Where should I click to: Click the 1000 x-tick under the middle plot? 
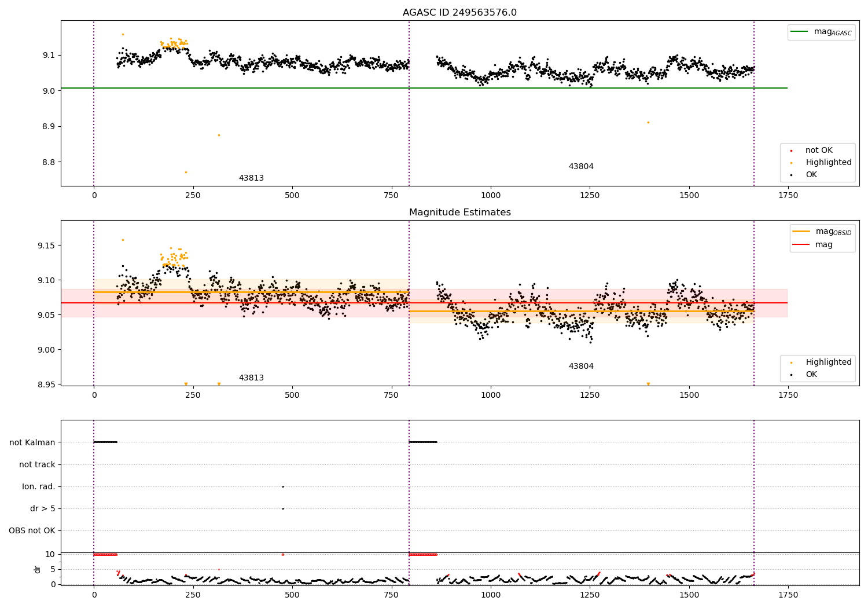click(x=491, y=395)
